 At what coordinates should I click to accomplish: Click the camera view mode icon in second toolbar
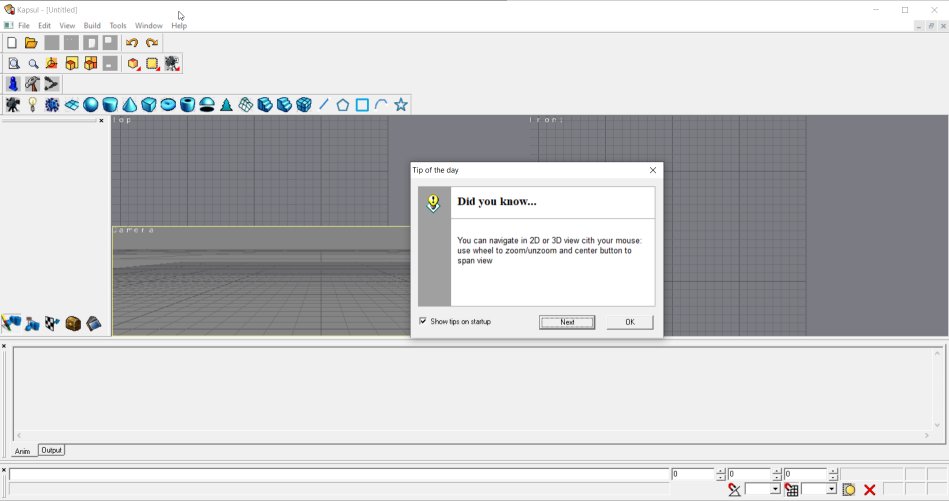coord(172,64)
